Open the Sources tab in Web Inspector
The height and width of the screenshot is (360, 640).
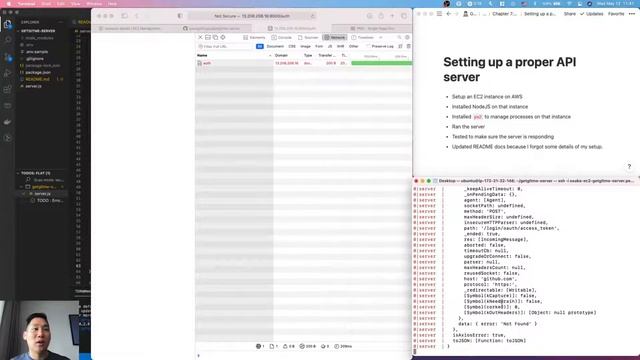308,37
